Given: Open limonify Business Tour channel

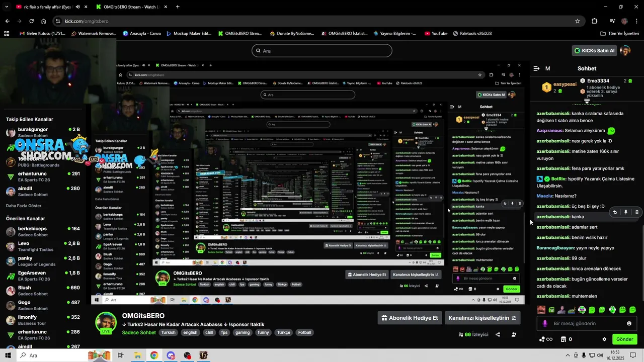Looking at the screenshot, I should [43, 320].
